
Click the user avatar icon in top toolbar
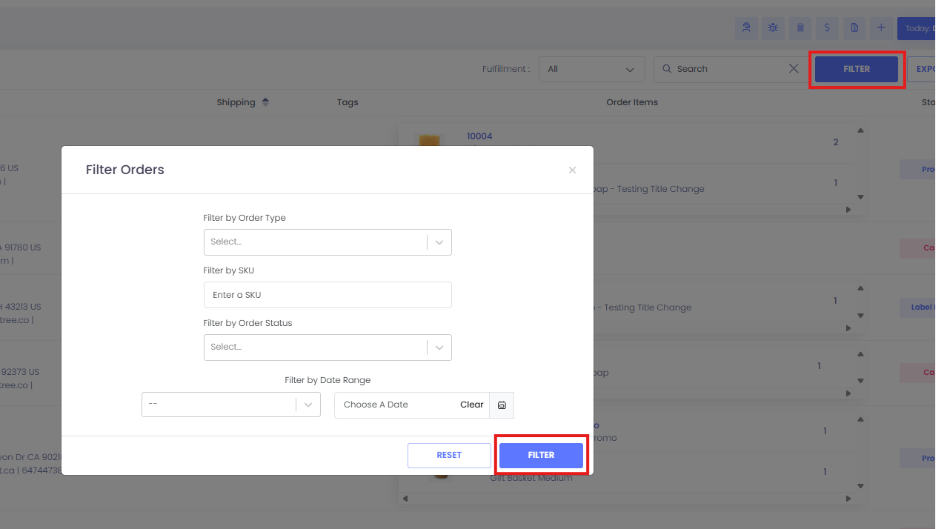click(746, 28)
